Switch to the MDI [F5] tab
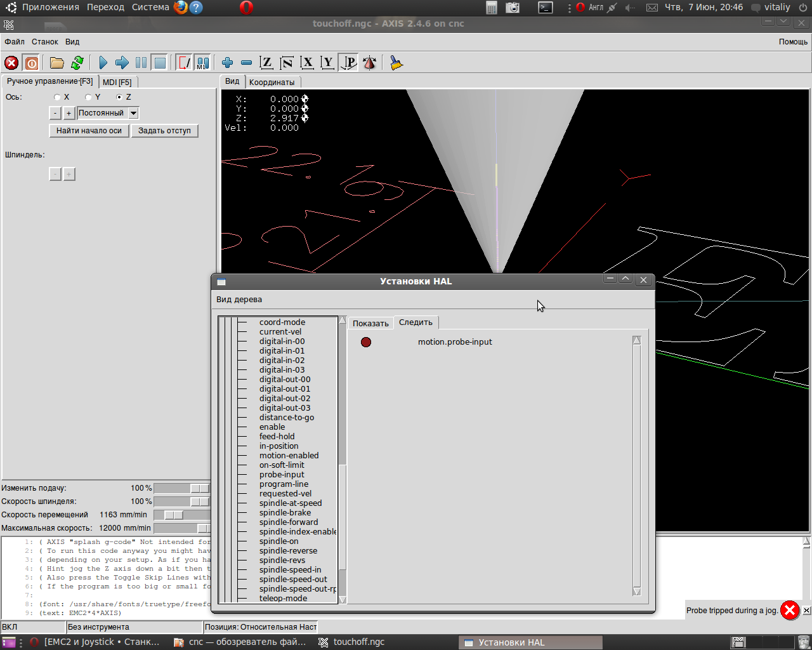The width and height of the screenshot is (812, 650). (117, 83)
